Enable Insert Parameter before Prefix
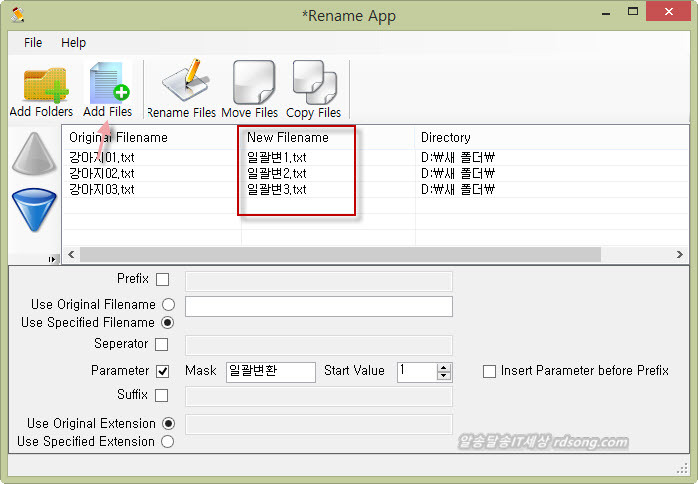 [x=489, y=371]
